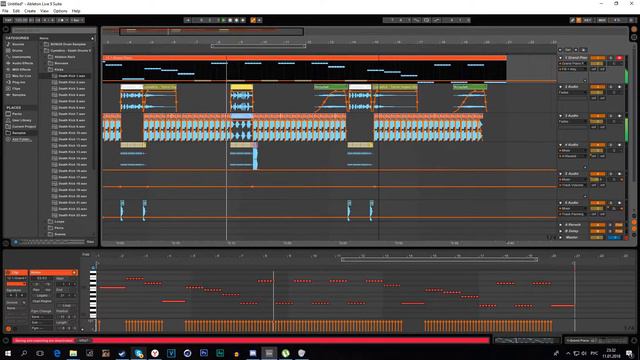Open Edge from the taskbar
Screen dimensions: 640x360
(x=57, y=353)
